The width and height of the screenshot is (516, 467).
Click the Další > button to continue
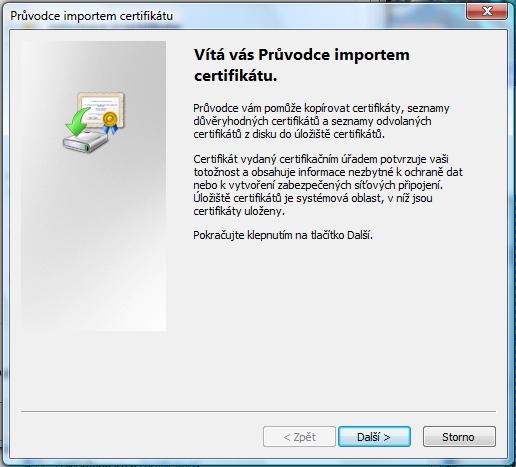click(x=374, y=437)
